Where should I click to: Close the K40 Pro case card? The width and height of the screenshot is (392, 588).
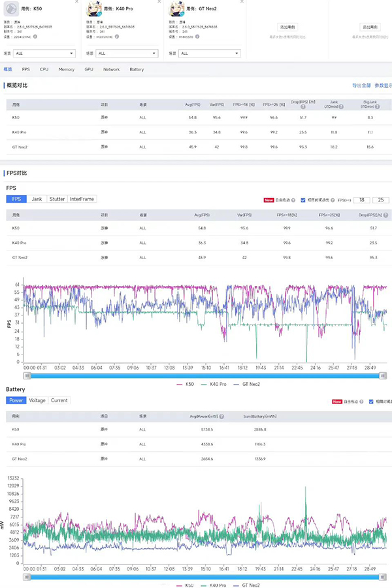(x=159, y=2)
